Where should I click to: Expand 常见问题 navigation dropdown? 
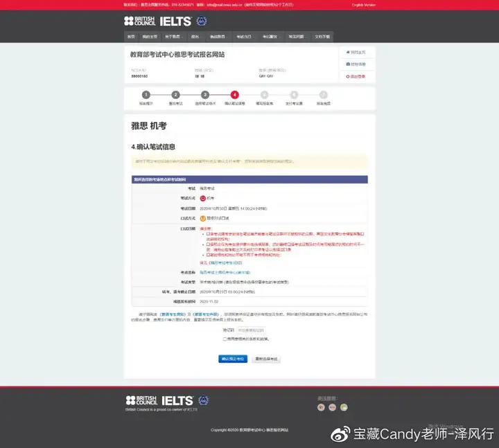pyautogui.click(x=297, y=37)
